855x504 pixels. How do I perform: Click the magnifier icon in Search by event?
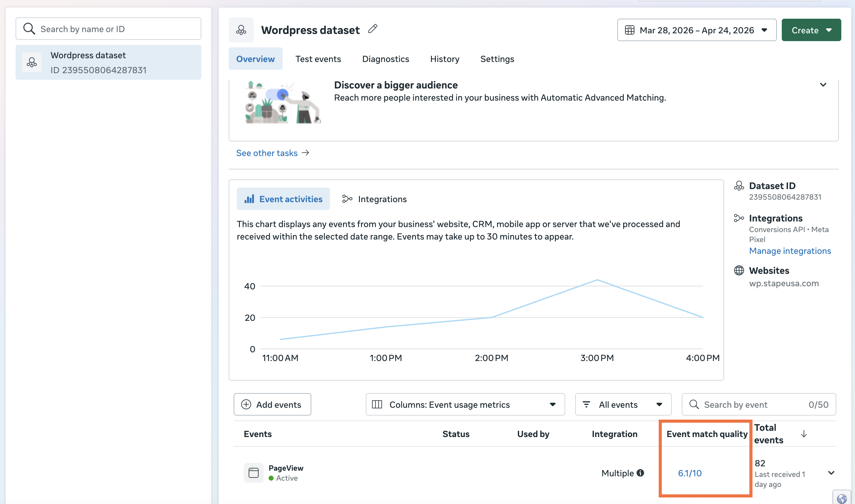click(x=694, y=405)
